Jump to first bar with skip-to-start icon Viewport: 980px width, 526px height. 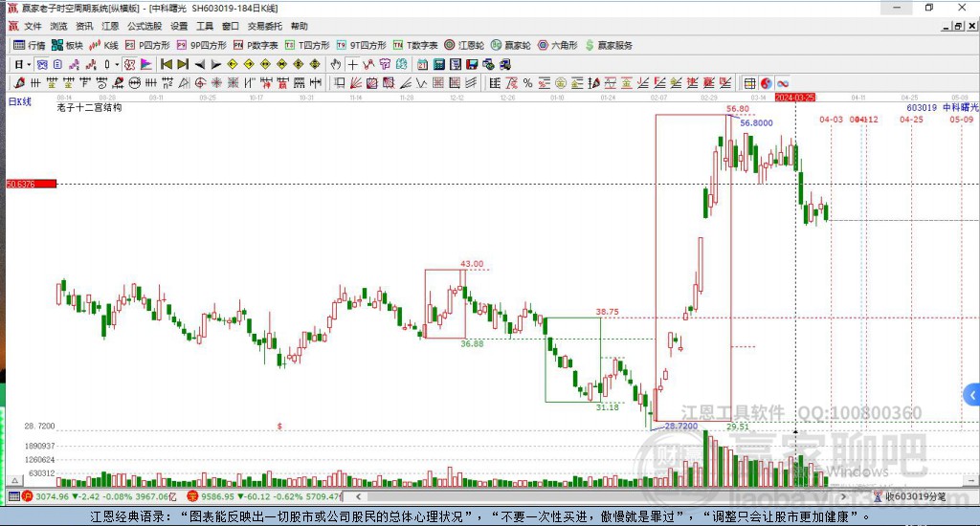167,64
